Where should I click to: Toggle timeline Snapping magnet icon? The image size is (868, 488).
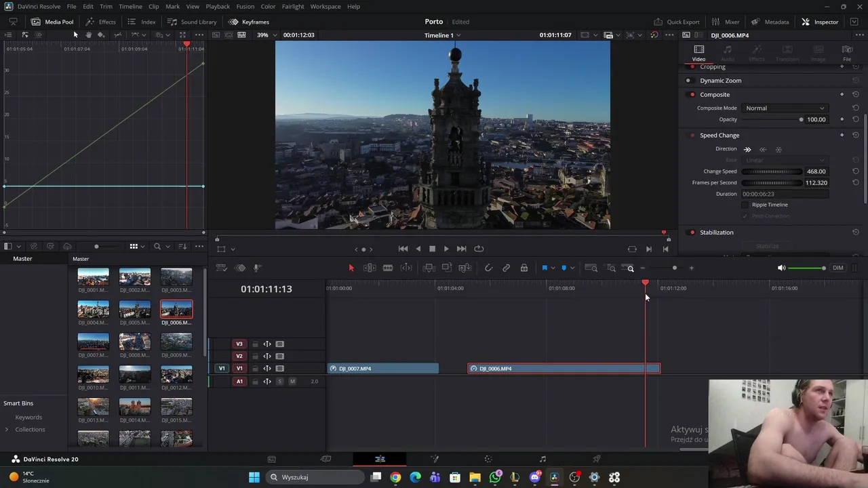click(x=488, y=268)
